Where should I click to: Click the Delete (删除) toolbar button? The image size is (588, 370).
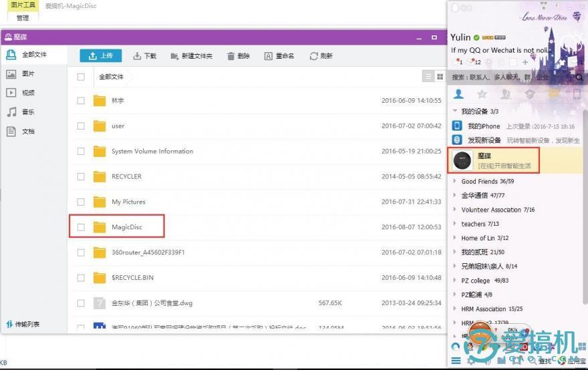[x=238, y=56]
